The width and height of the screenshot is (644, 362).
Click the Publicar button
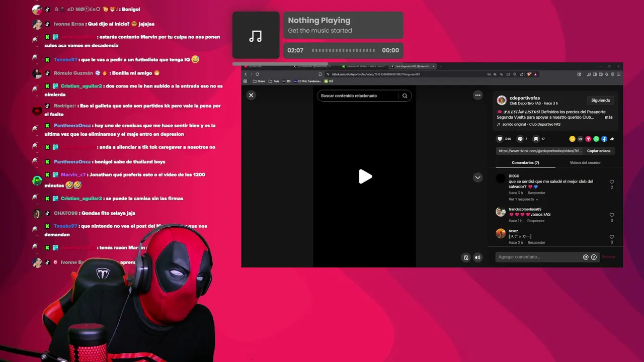(608, 257)
